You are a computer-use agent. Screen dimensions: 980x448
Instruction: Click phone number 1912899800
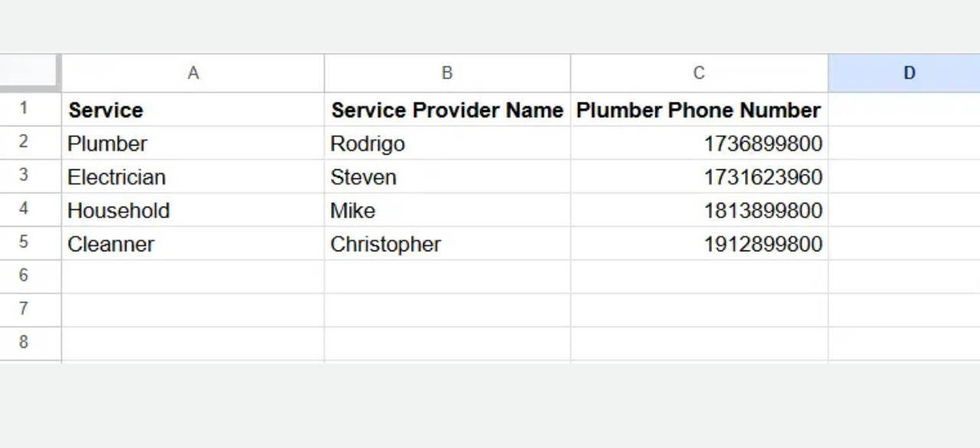pos(699,244)
